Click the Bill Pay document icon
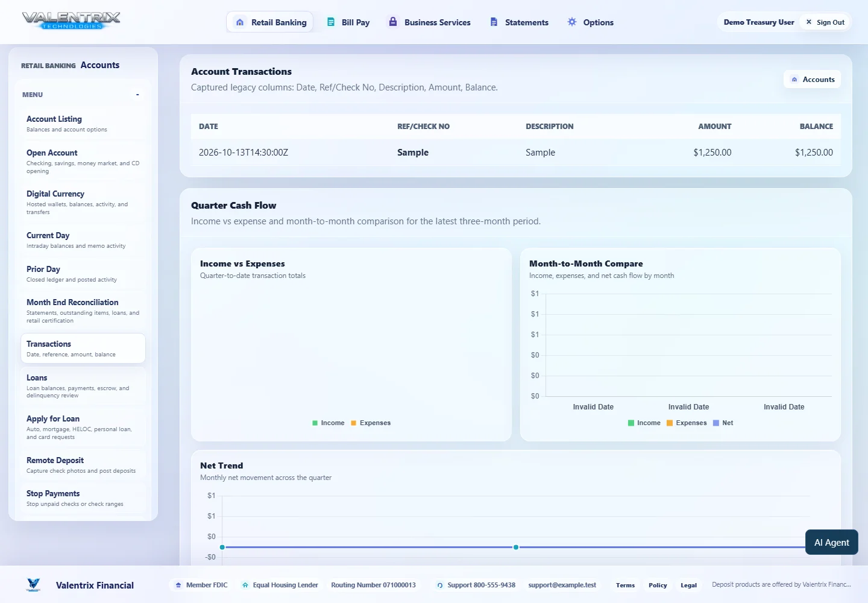The height and width of the screenshot is (603, 868). pyautogui.click(x=331, y=22)
